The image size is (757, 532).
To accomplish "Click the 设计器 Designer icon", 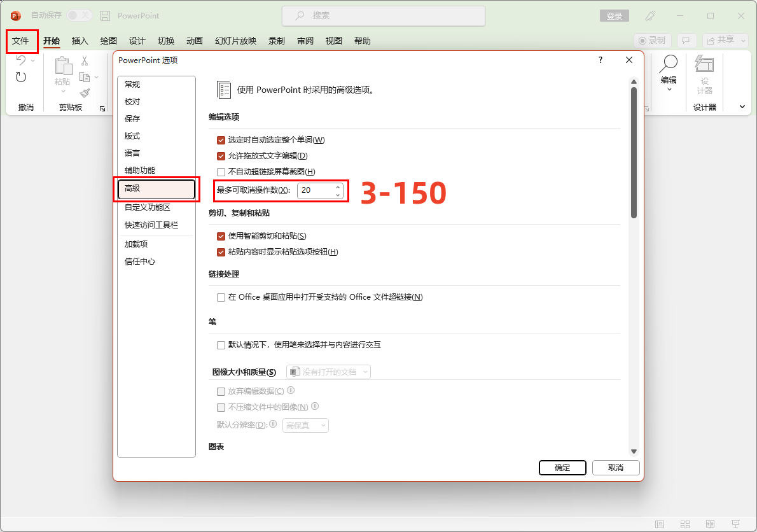I will (x=704, y=64).
